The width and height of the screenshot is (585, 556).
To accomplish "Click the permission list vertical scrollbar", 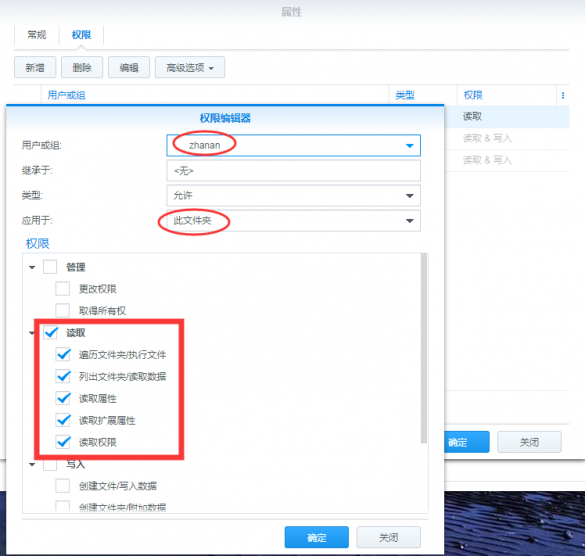I will [424, 348].
